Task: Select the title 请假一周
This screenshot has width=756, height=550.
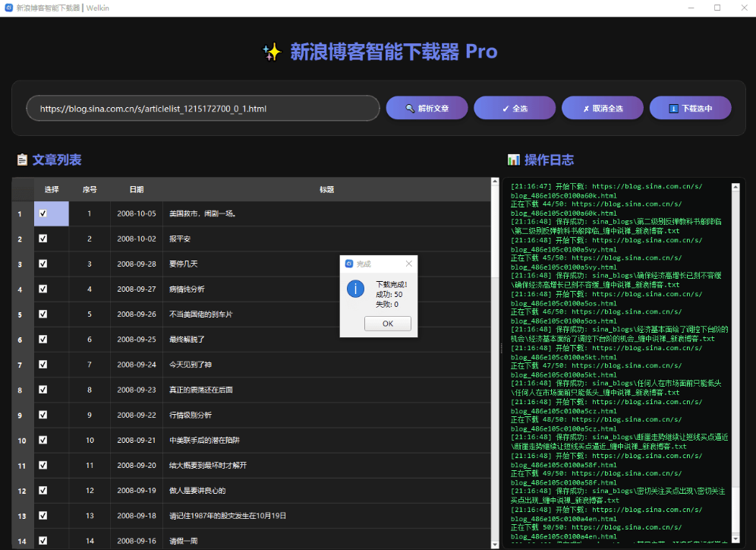Action: [x=183, y=541]
